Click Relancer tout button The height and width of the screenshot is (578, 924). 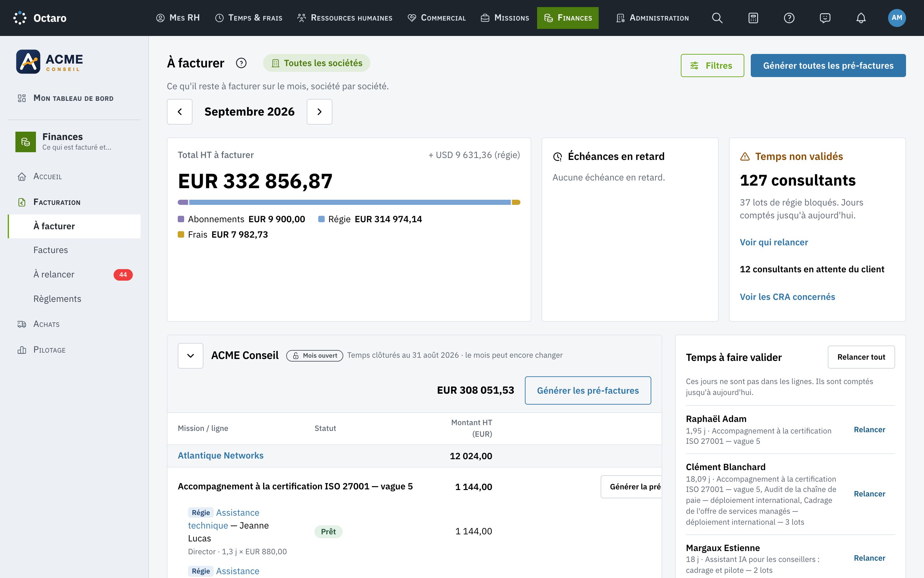[861, 357]
